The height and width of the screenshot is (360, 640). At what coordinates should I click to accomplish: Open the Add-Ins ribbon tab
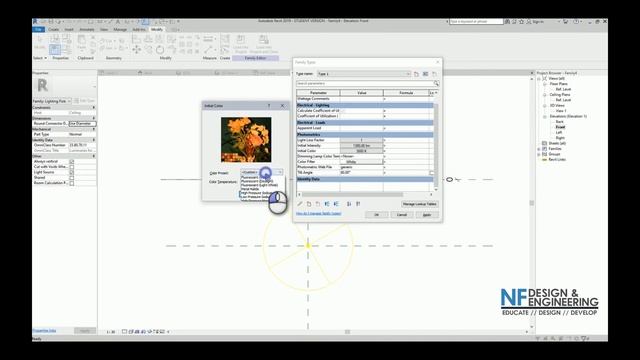click(139, 29)
